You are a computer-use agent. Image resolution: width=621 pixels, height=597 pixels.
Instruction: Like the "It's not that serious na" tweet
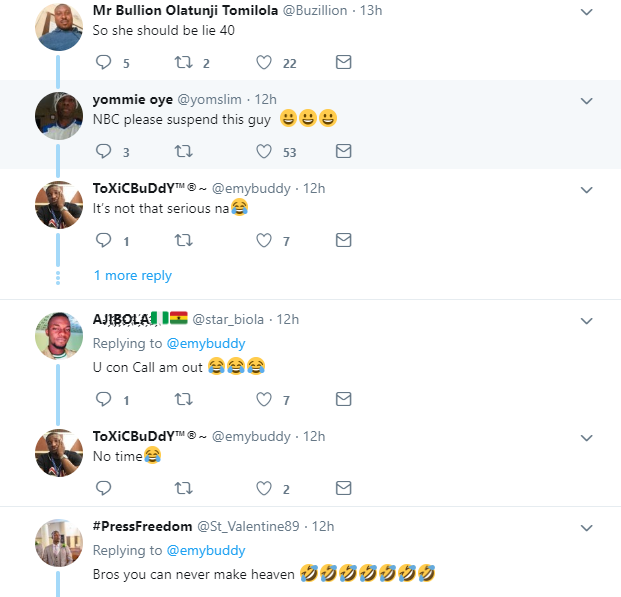(264, 241)
